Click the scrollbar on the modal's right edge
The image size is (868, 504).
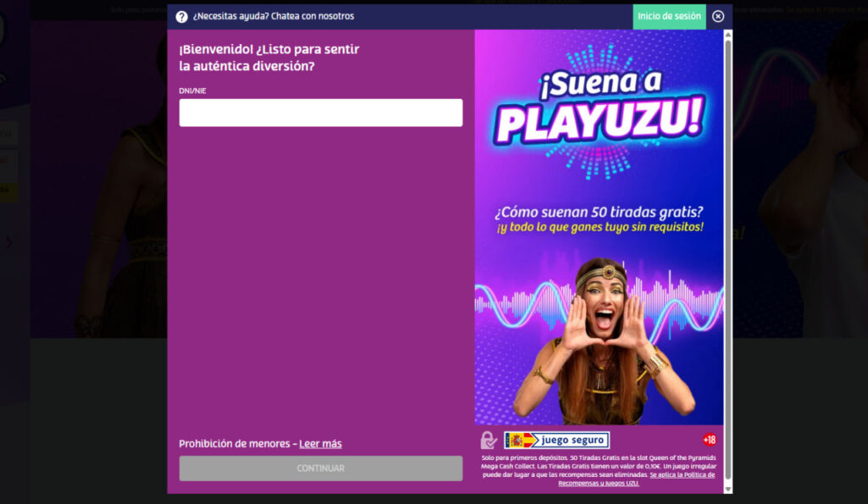tap(727, 254)
